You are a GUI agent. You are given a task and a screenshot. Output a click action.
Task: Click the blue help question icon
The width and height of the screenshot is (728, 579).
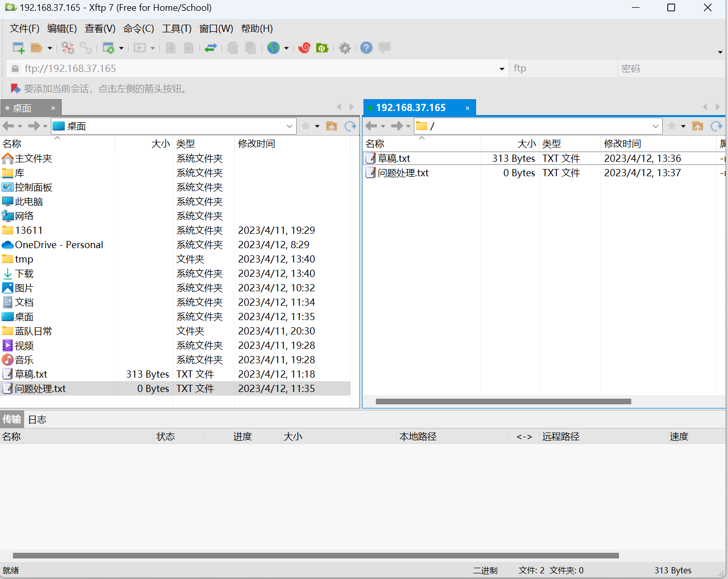click(x=366, y=48)
